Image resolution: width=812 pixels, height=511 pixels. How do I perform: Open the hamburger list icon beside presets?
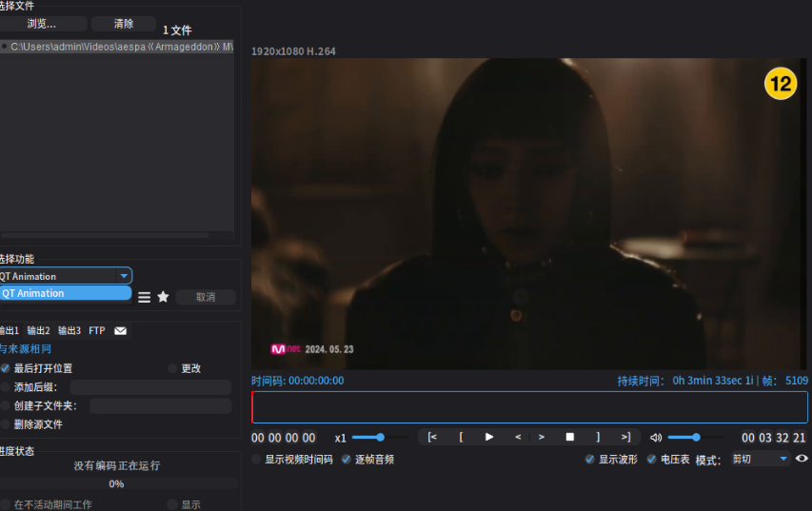[144, 297]
